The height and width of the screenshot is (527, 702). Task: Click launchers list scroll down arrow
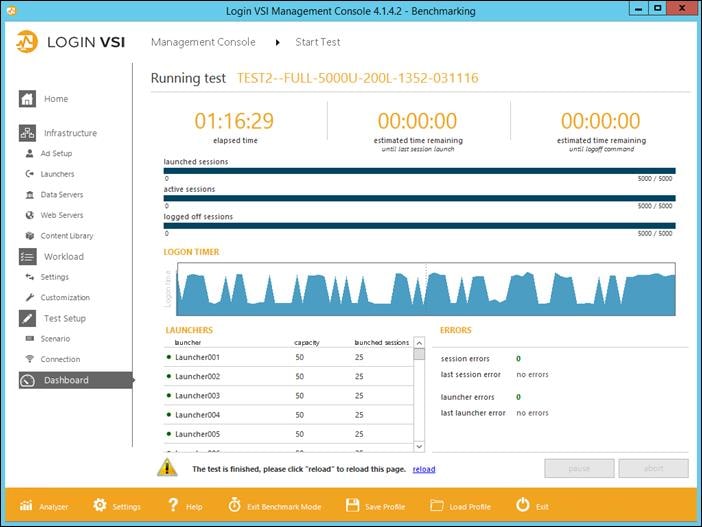pyautogui.click(x=419, y=446)
